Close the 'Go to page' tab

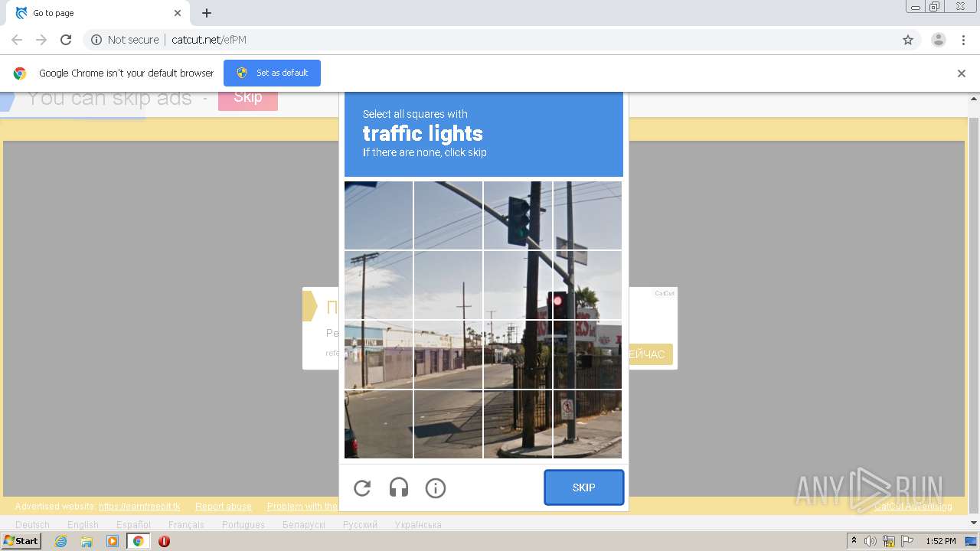[x=178, y=13]
